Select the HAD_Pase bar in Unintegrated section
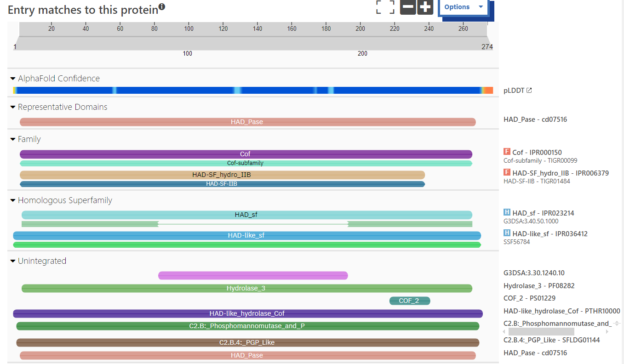Viewport: 624px width, 364px height. 247,355
